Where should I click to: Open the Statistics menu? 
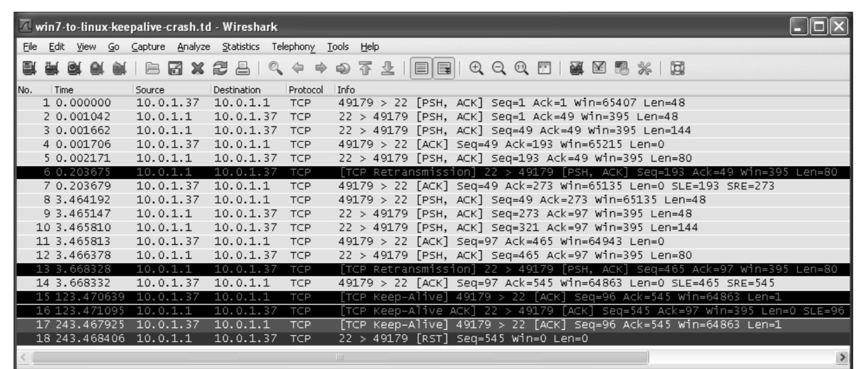click(241, 47)
